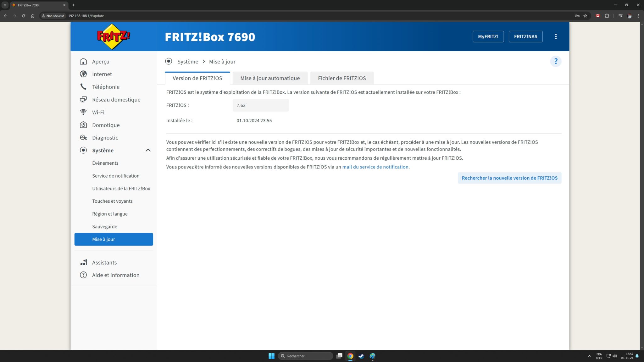Open Sauvegarde submenu item
The width and height of the screenshot is (644, 362).
click(105, 227)
